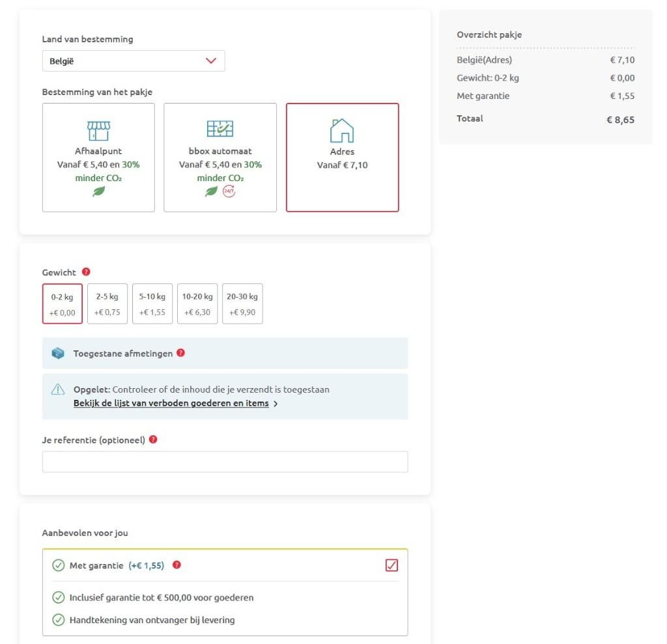The width and height of the screenshot is (667, 644).
Task: Click the red dropdown arrow beside België
Action: 210,61
